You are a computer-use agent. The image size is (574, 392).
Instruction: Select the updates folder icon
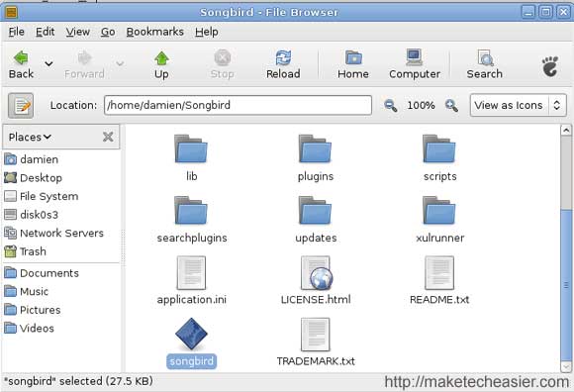pyautogui.click(x=315, y=211)
